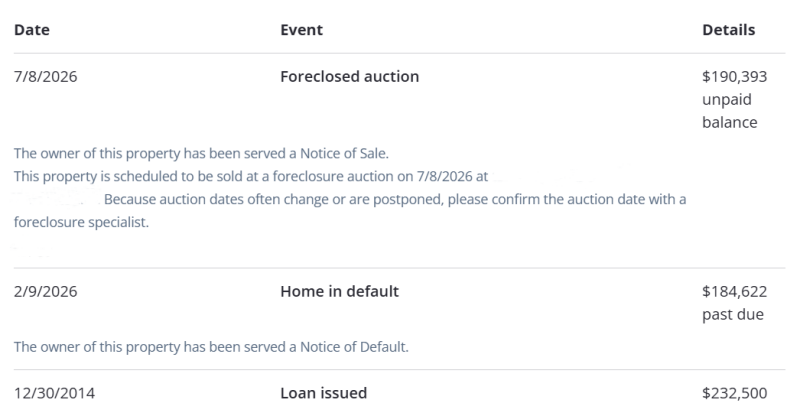
Task: Click the Loan issued event title
Action: pyautogui.click(x=323, y=393)
